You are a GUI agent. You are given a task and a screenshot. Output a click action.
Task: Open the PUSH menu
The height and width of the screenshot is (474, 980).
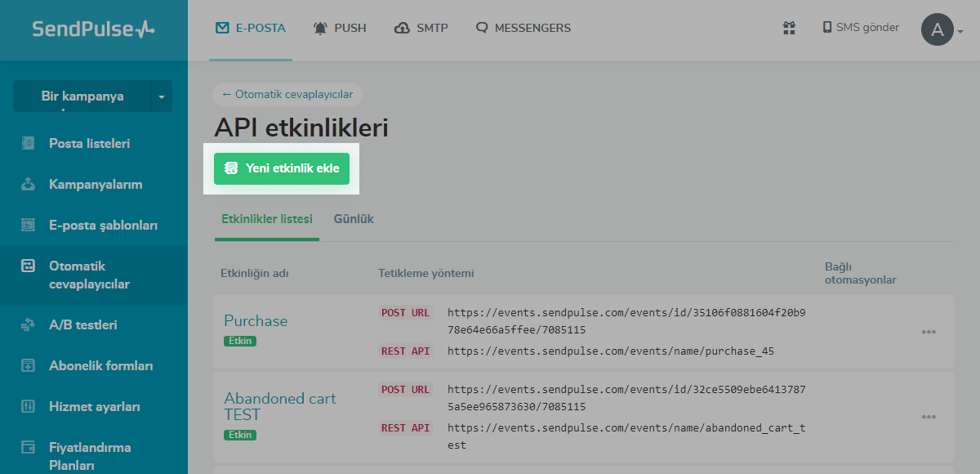click(x=340, y=28)
